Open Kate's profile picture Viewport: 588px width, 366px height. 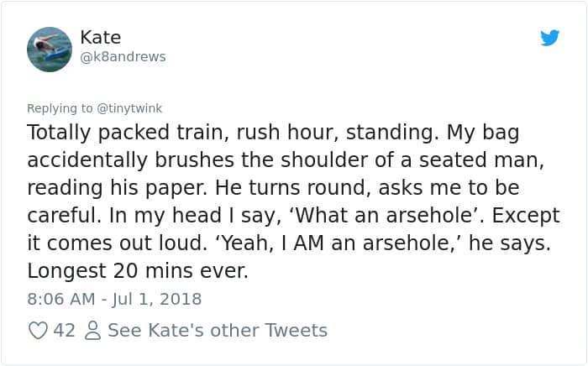(x=50, y=49)
